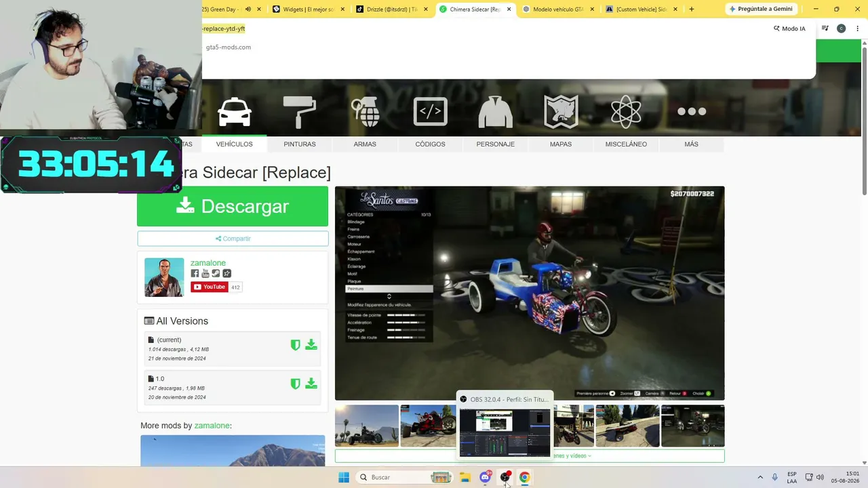The width and height of the screenshot is (868, 488).
Task: Open the microphone tray icon
Action: click(x=774, y=477)
